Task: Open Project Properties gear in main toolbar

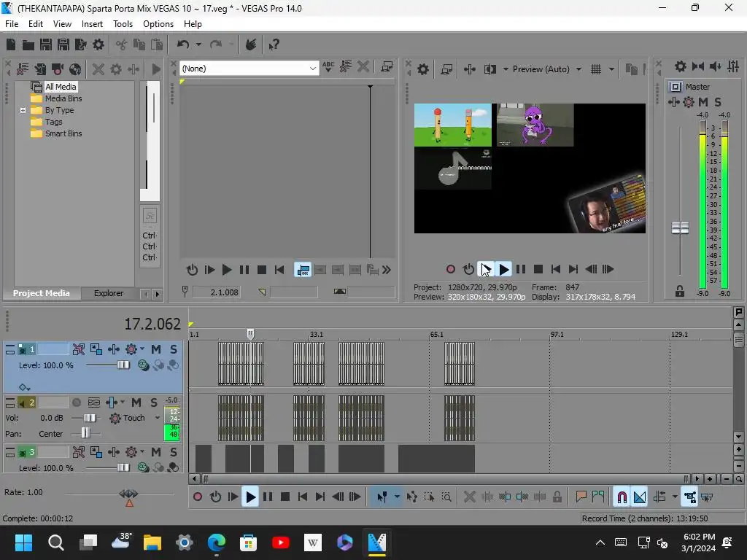Action: tap(98, 44)
